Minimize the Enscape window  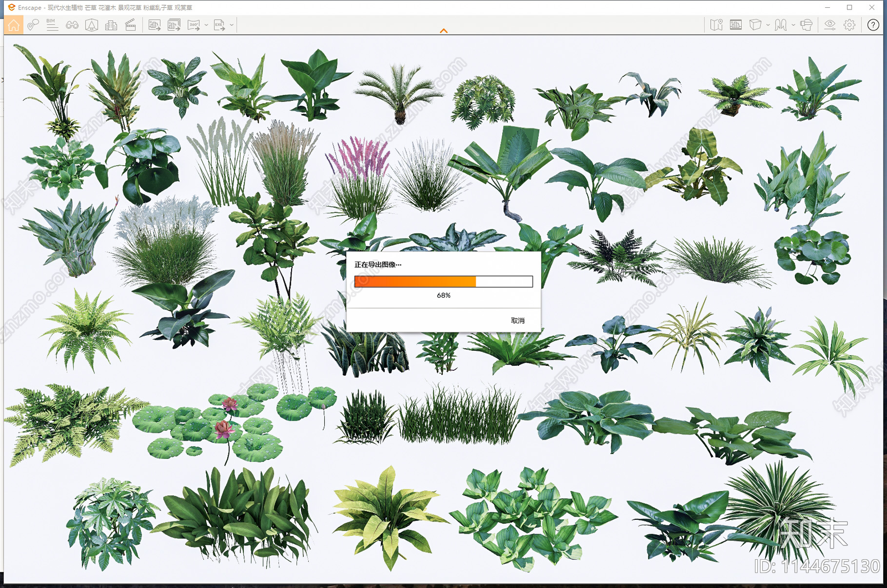827,7
